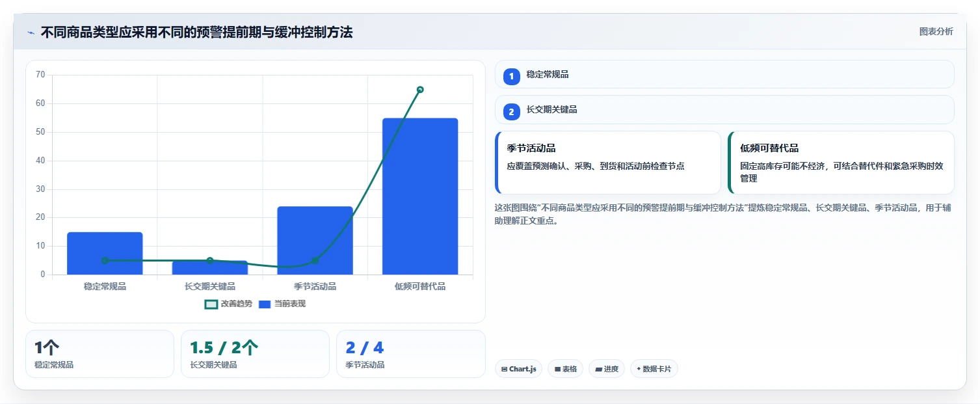This screenshot has width=980, height=404.
Task: Toggle the 当前表现 legend swatch
Action: (x=265, y=304)
